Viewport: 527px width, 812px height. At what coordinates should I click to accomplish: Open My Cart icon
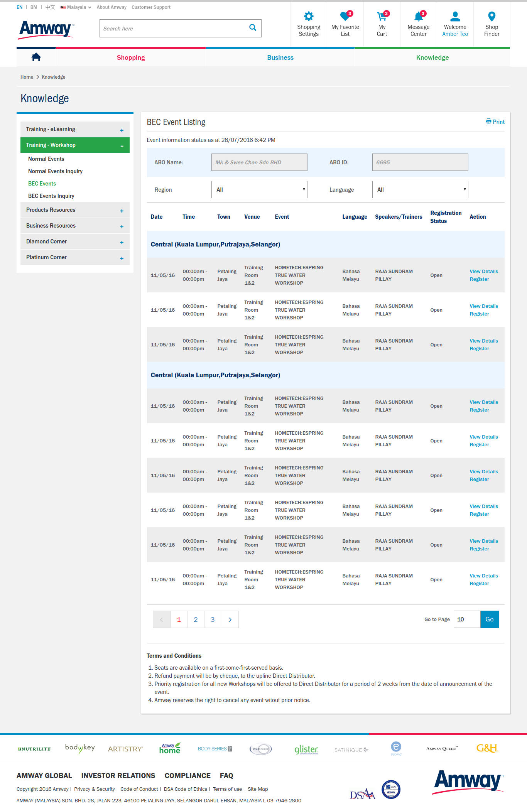coord(382,16)
